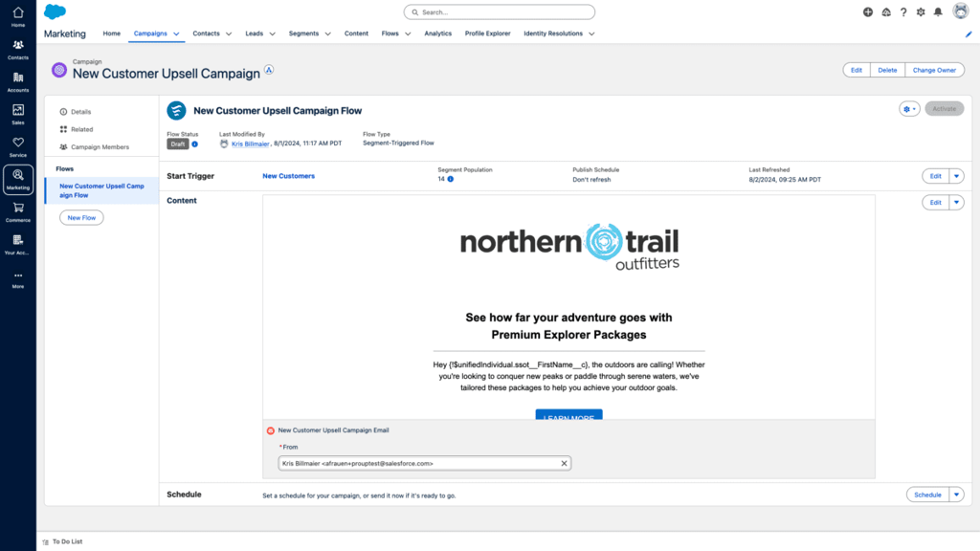Open the To Do List utility bar item

(62, 541)
